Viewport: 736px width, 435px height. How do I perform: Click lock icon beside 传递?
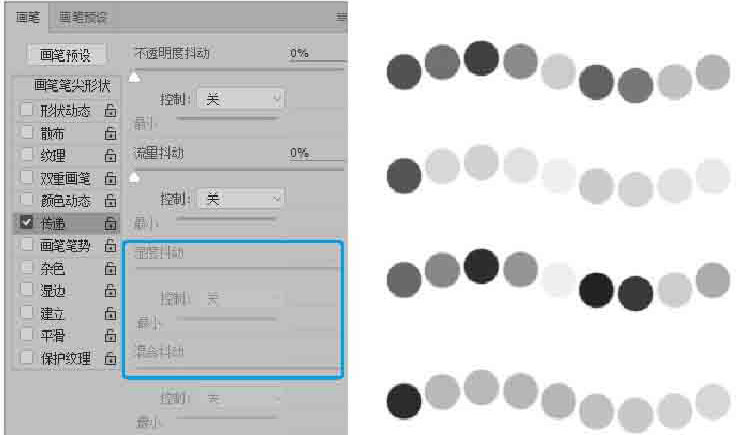tap(110, 223)
